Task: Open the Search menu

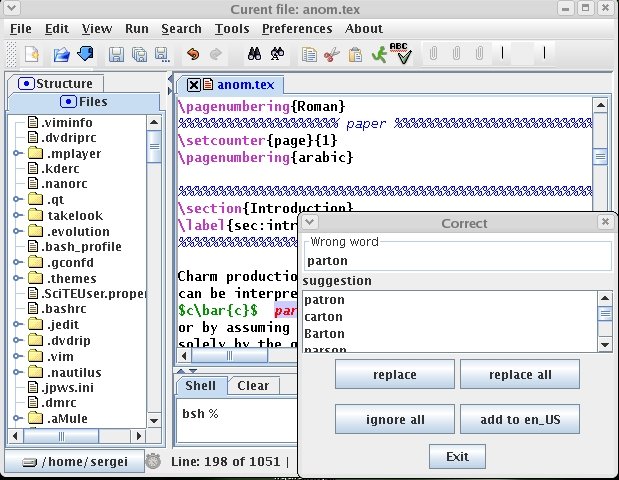Action: click(181, 29)
